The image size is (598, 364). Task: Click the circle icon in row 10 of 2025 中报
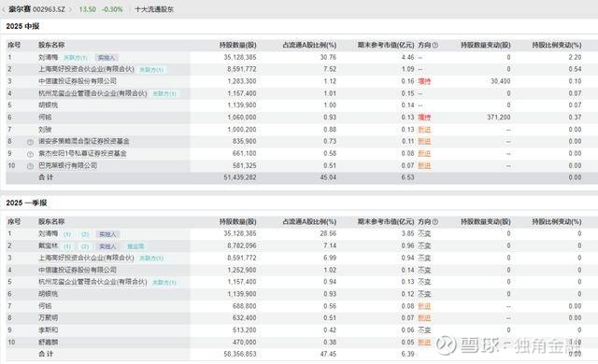point(30,166)
